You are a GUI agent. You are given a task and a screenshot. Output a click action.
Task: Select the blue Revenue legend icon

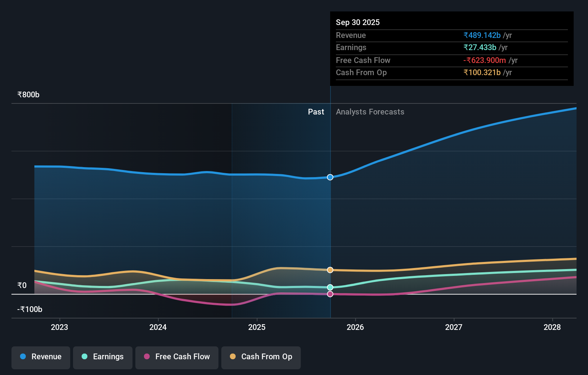click(x=23, y=357)
